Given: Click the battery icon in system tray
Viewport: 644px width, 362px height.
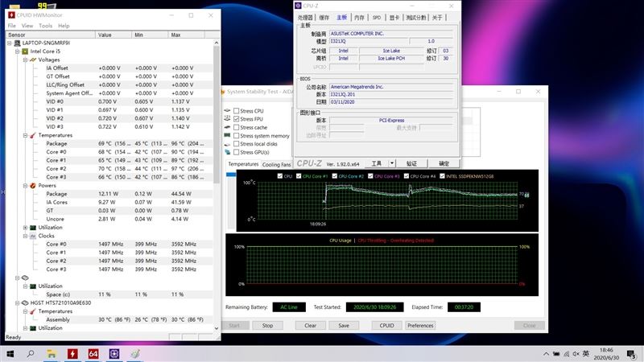Looking at the screenshot, I should (x=556, y=354).
